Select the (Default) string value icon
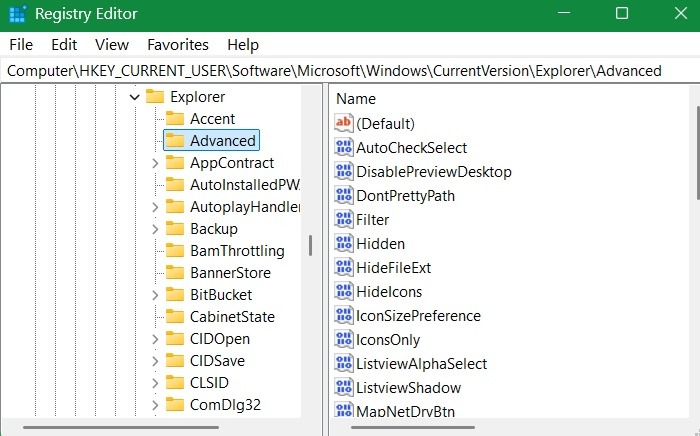The height and width of the screenshot is (436, 700). click(344, 123)
